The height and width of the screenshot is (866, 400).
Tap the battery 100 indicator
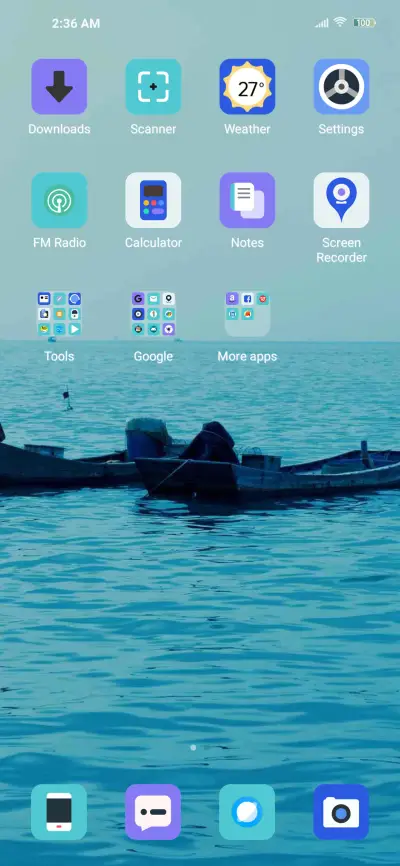pos(364,23)
